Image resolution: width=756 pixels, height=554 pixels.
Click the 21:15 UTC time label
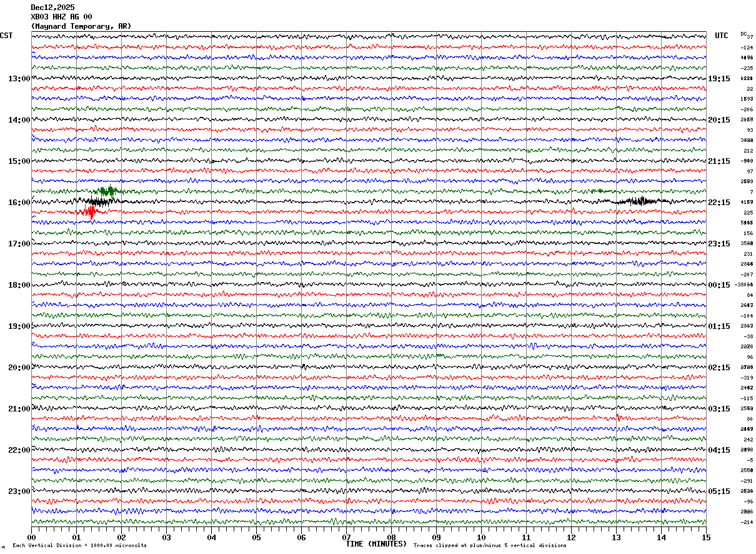point(719,161)
